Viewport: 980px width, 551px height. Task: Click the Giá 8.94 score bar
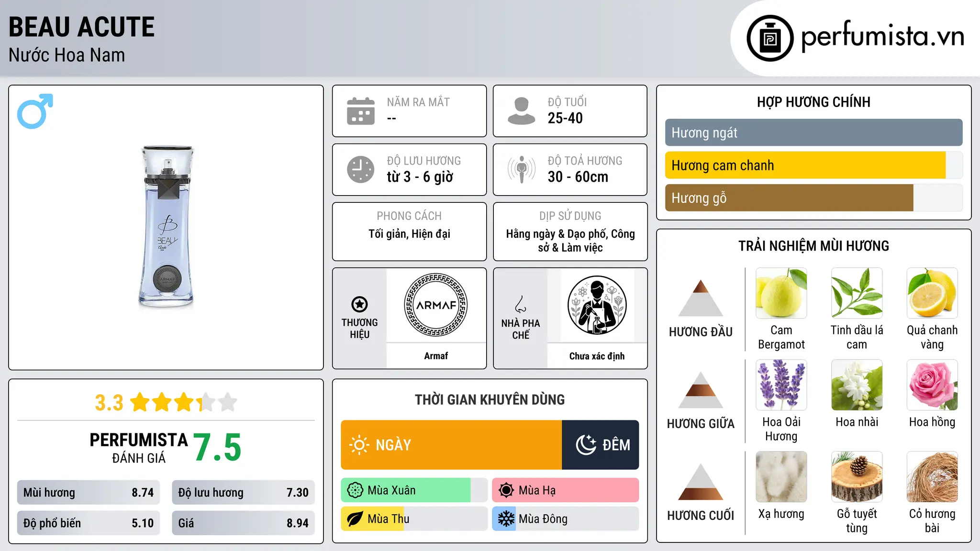point(243,523)
